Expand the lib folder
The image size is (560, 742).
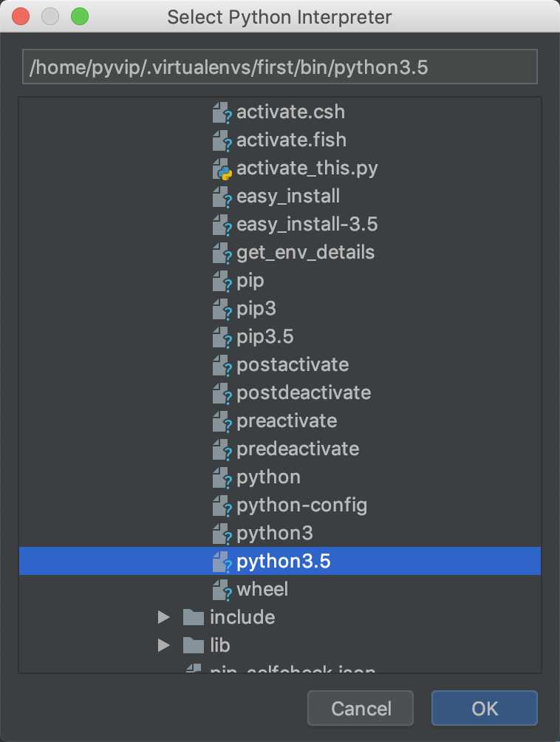164,645
